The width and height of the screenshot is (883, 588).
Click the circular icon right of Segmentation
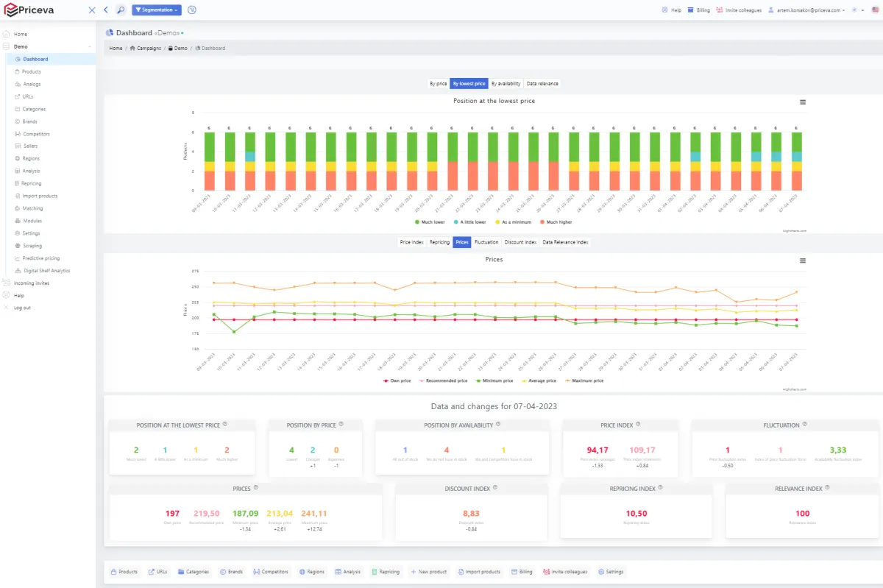tap(192, 10)
